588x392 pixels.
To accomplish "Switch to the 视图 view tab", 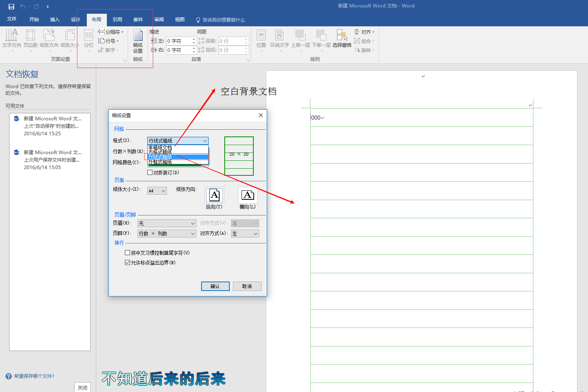I will click(x=180, y=19).
